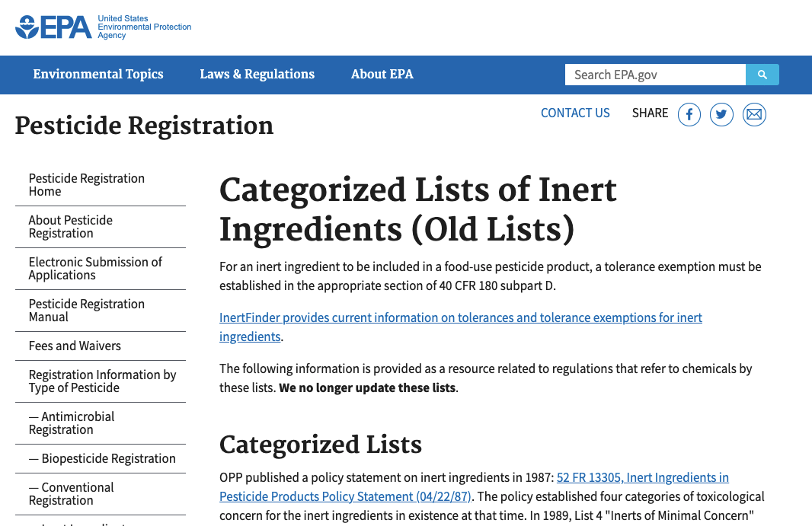Go to Pesticide Registration Home
This screenshot has width=812, height=526.
tap(101, 185)
